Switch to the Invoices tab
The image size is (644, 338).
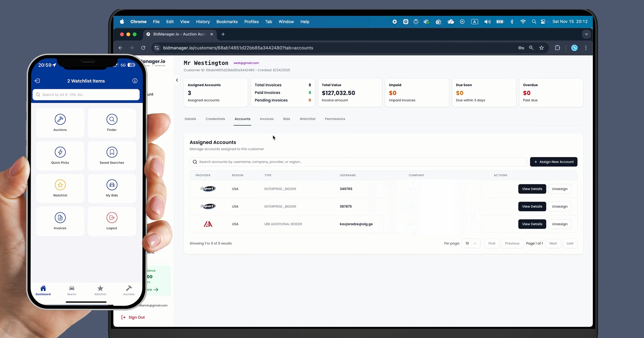267,119
